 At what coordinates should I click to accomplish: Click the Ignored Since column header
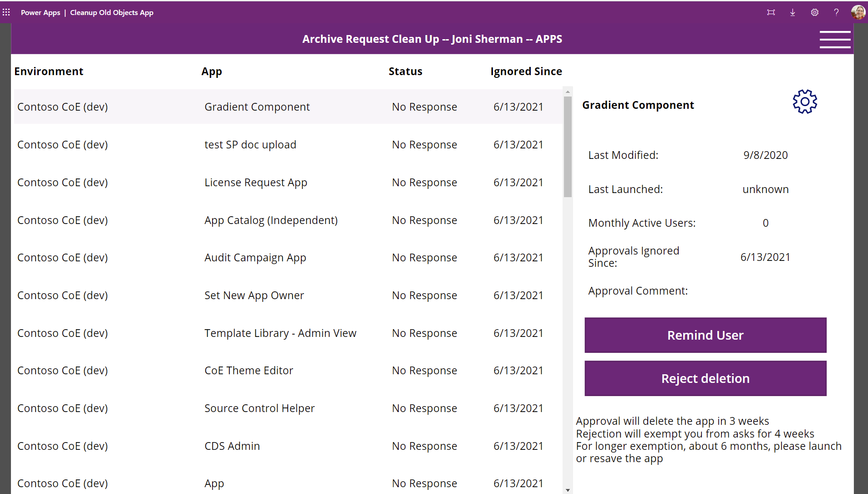(x=526, y=71)
